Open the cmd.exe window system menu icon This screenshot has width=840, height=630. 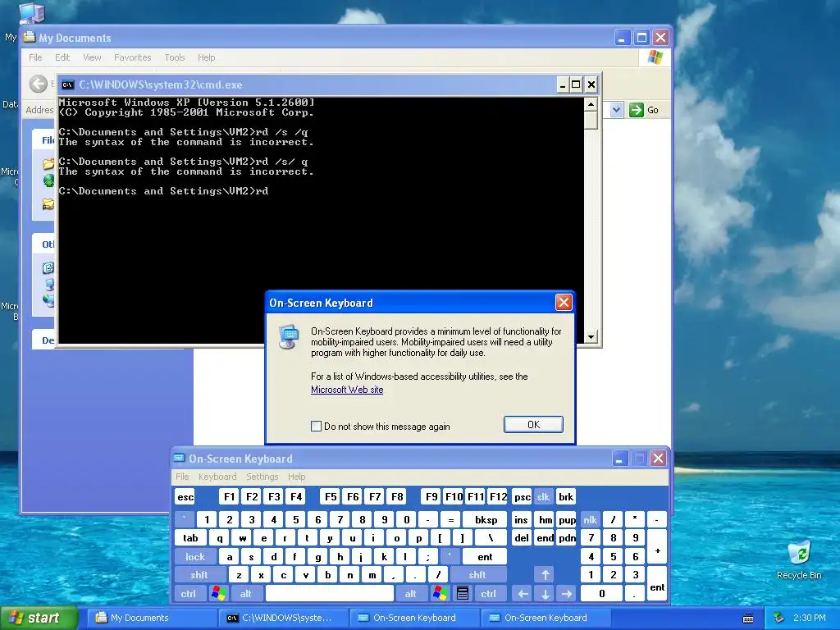click(x=67, y=84)
